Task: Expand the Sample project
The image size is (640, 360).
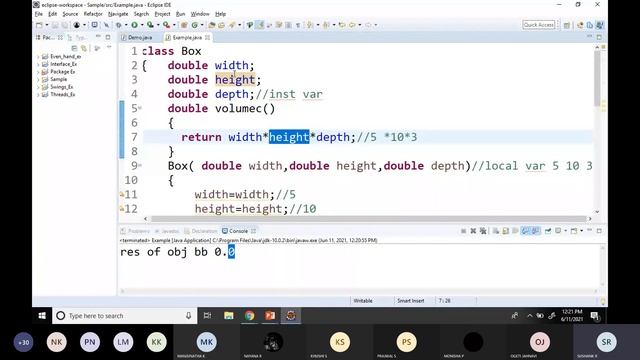Action: (x=38, y=79)
